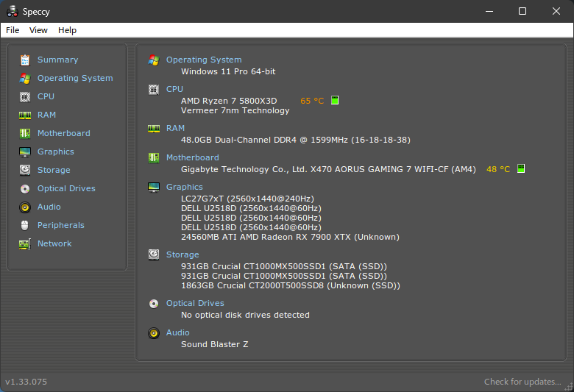Click the Motherboard icon in sidebar

click(x=25, y=133)
